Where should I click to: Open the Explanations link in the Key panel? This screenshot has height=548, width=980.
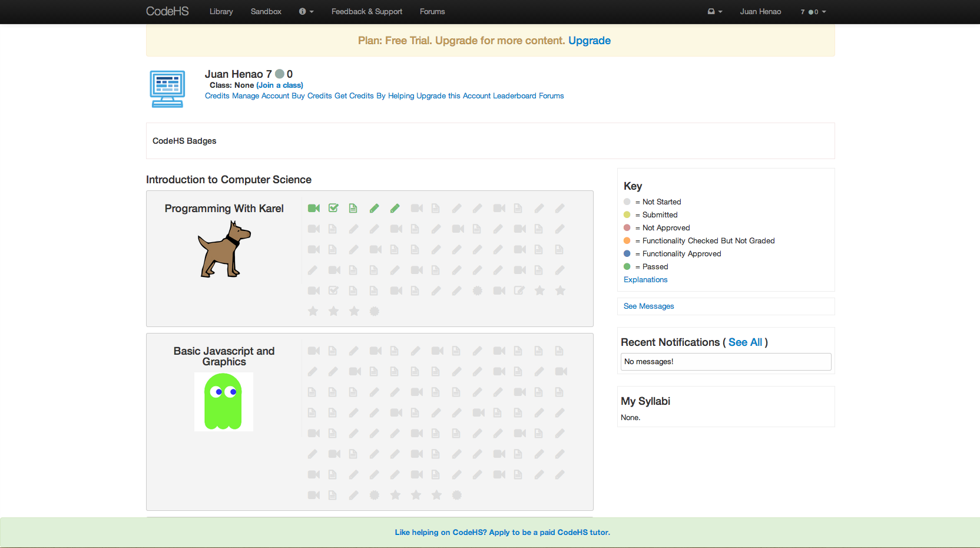645,279
